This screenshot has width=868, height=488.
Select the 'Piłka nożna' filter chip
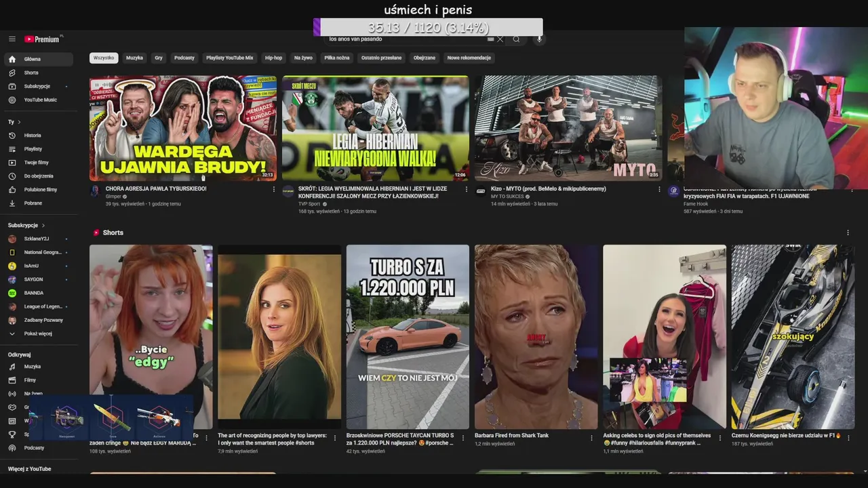click(x=337, y=58)
